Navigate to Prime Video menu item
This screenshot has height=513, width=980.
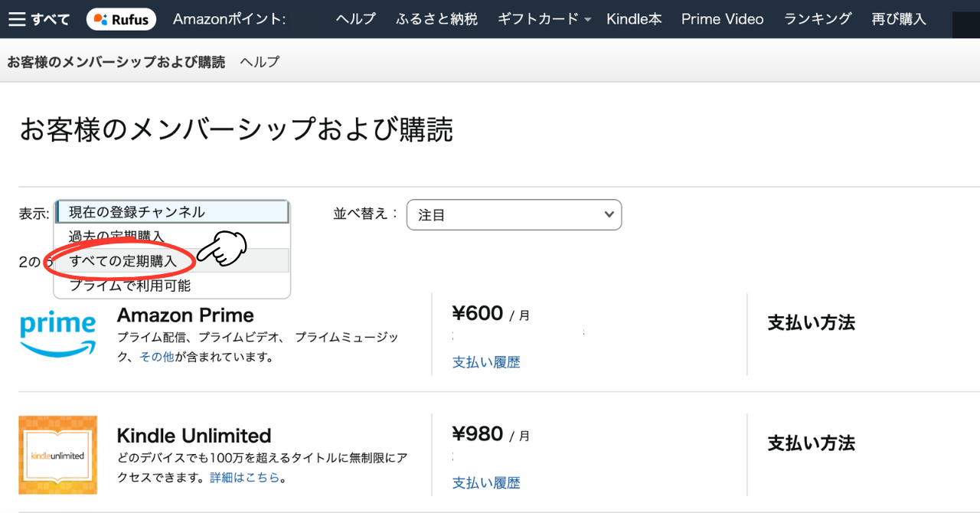[722, 19]
